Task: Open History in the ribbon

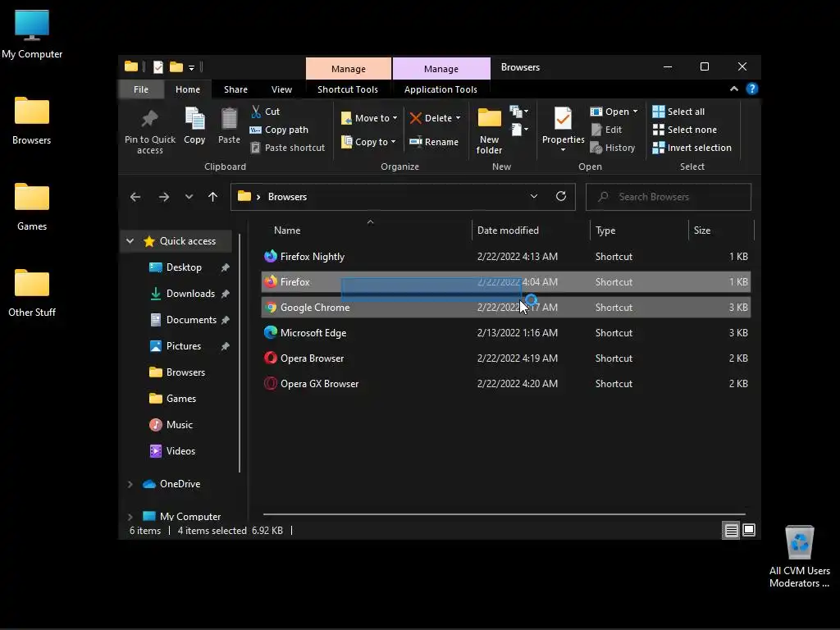Action: tap(612, 148)
